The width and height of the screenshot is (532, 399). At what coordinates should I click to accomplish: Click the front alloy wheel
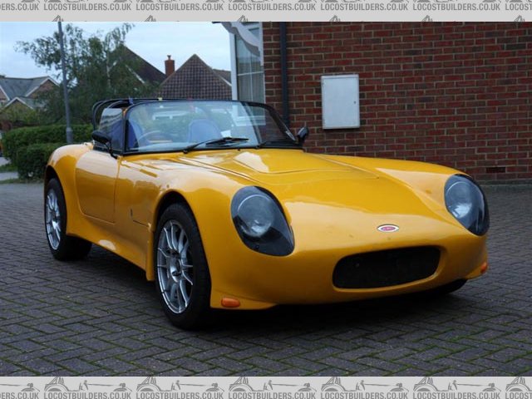(x=177, y=266)
